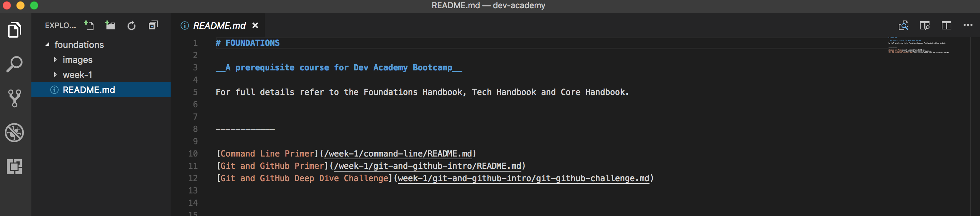
Task: Click /week-1/git-and-github-intro/README.md link path
Action: (x=428, y=166)
